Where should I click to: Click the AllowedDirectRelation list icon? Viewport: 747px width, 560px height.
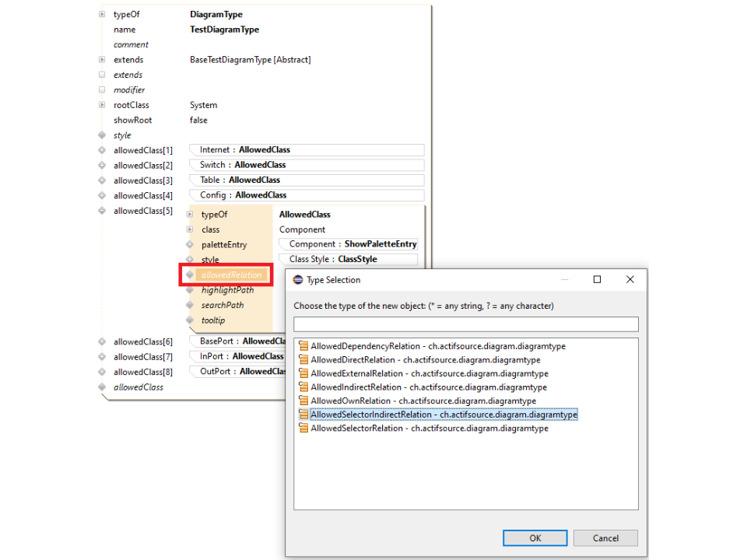(x=303, y=360)
